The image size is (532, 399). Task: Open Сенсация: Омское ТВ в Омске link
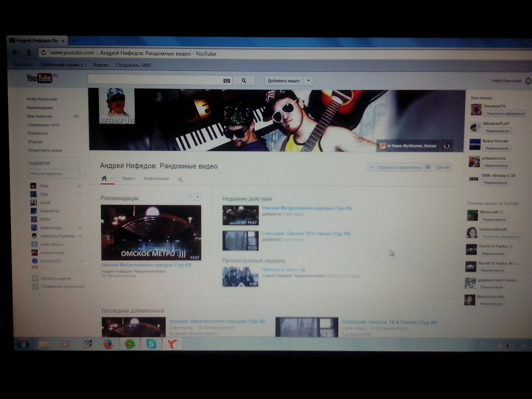306,233
